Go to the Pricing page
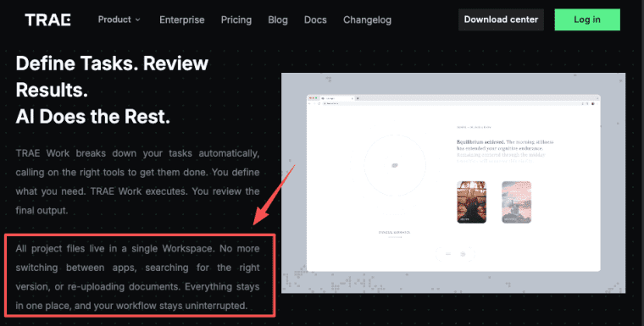Viewport: 644px width, 326px height. (x=236, y=19)
